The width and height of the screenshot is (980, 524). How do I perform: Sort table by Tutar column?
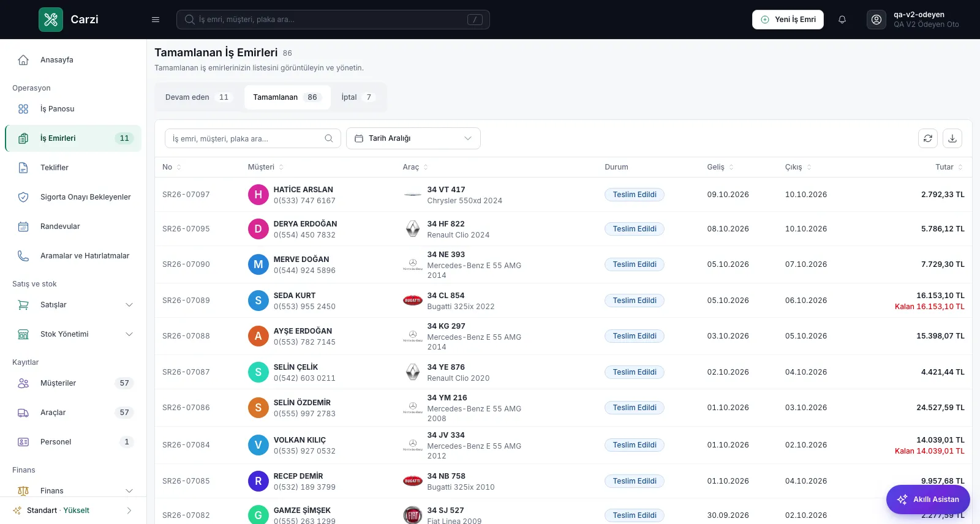(x=949, y=167)
